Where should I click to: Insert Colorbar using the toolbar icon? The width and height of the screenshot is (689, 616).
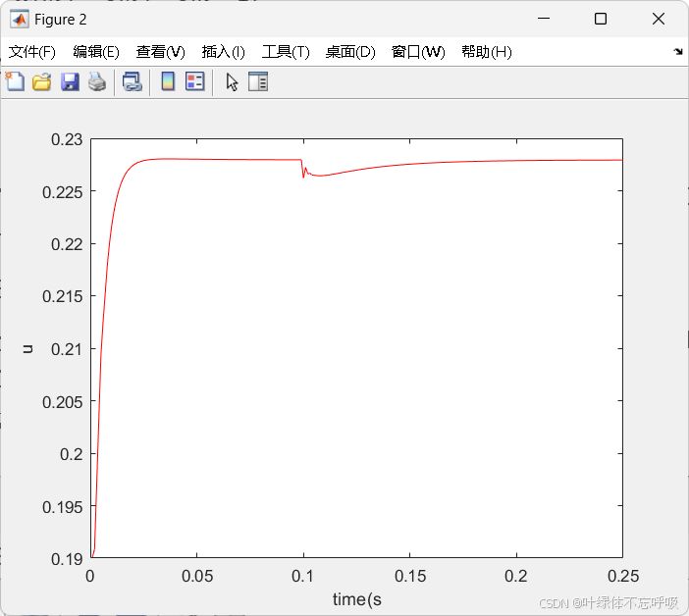[168, 81]
